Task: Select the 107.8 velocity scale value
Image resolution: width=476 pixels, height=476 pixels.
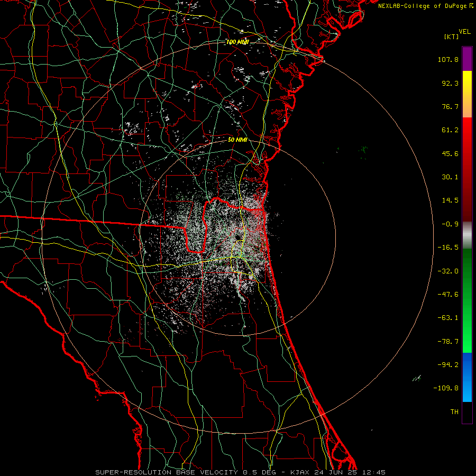Action: click(448, 59)
